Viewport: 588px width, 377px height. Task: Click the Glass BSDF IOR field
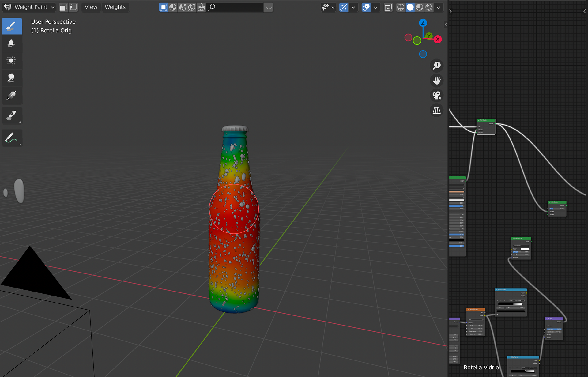tap(521, 254)
